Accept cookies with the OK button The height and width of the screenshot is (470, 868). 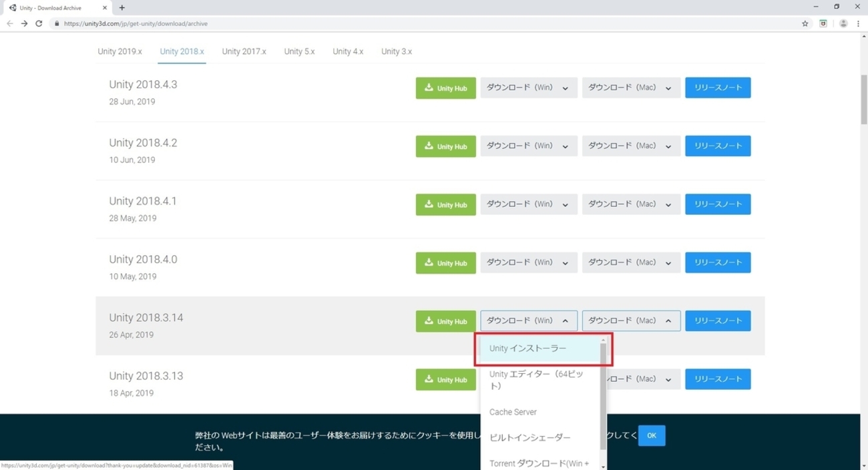tap(651, 435)
